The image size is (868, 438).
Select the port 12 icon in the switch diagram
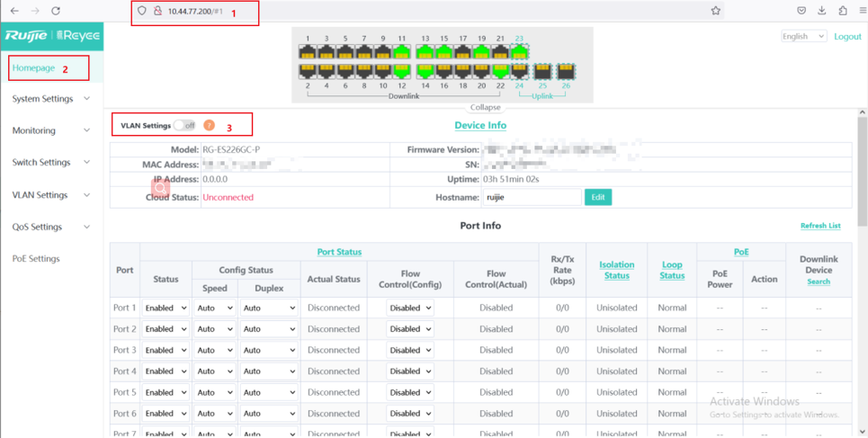pyautogui.click(x=401, y=71)
